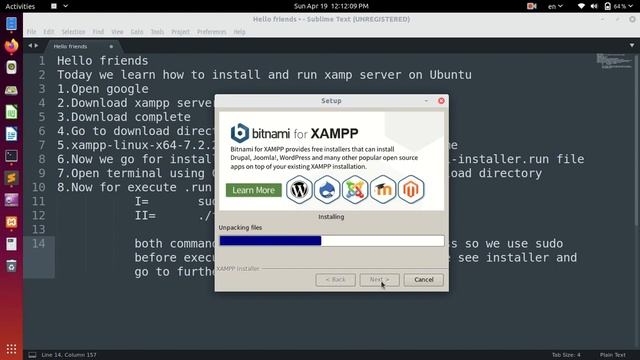This screenshot has height=360, width=640.
Task: Click the volume speaker icon in top bar
Action: coord(594,6)
